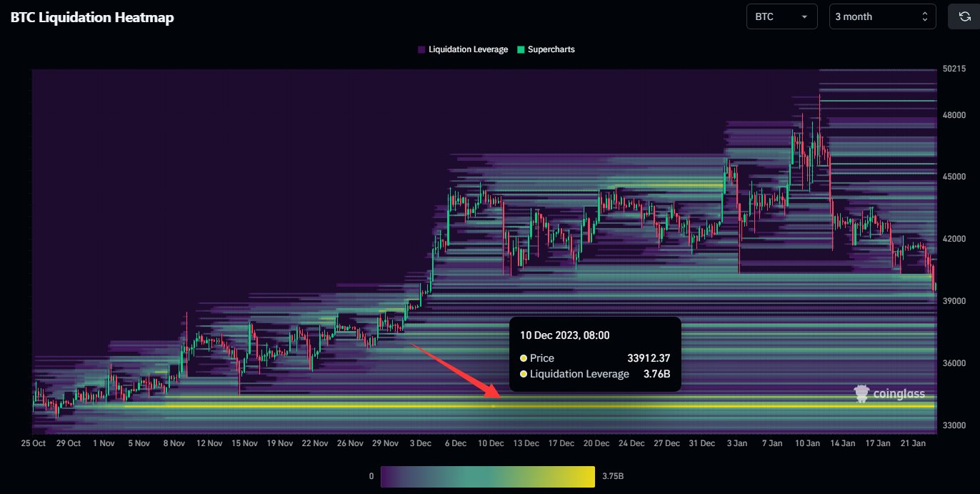
Task: Click the purple Liquidation Leverage legend square
Action: [x=421, y=49]
